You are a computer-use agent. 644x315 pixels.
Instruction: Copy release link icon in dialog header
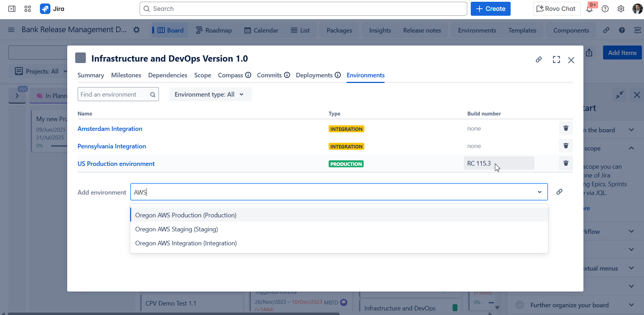tap(539, 60)
